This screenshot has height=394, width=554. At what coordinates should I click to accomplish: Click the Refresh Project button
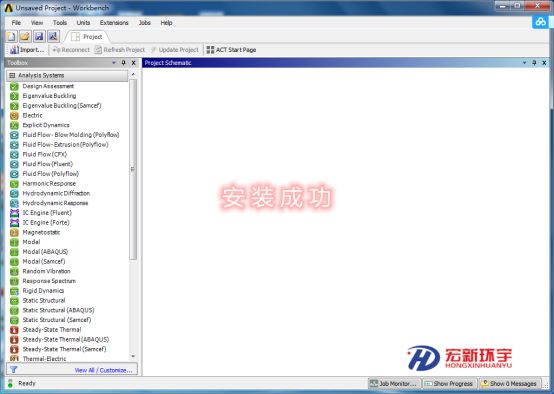pos(120,50)
